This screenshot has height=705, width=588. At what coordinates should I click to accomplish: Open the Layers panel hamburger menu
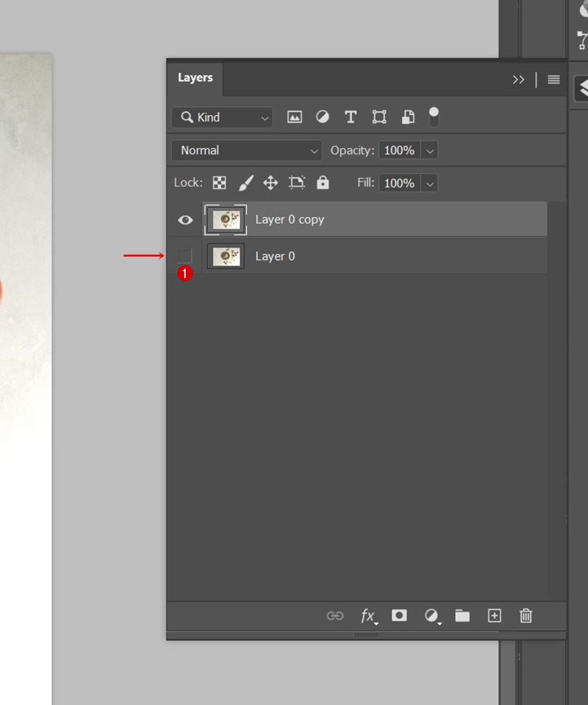(x=553, y=80)
